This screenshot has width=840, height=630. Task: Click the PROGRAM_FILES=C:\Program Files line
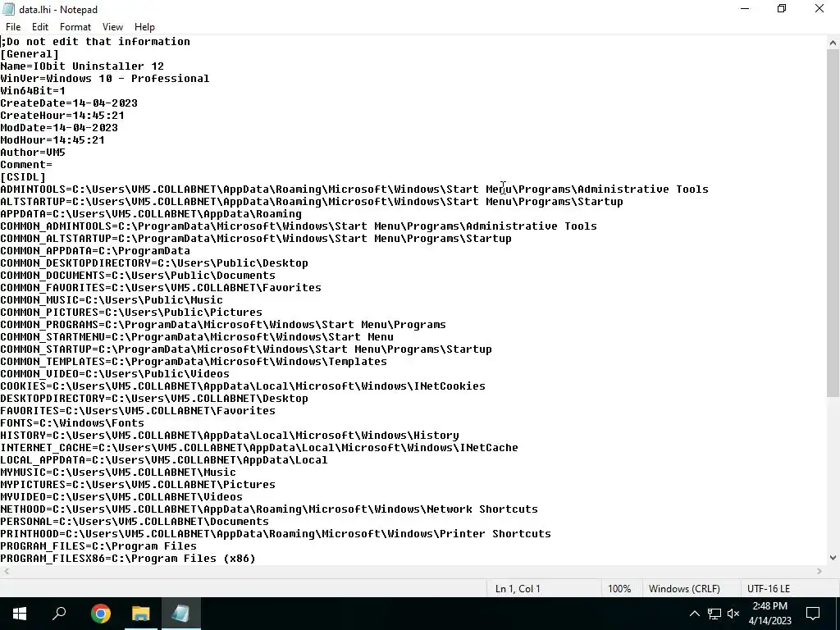coord(98,546)
